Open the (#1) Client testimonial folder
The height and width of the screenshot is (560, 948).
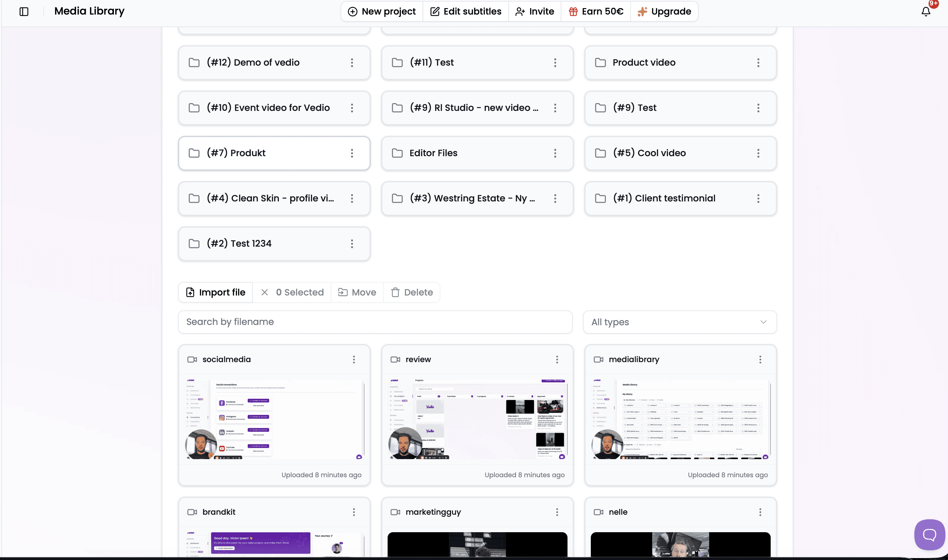click(x=664, y=198)
